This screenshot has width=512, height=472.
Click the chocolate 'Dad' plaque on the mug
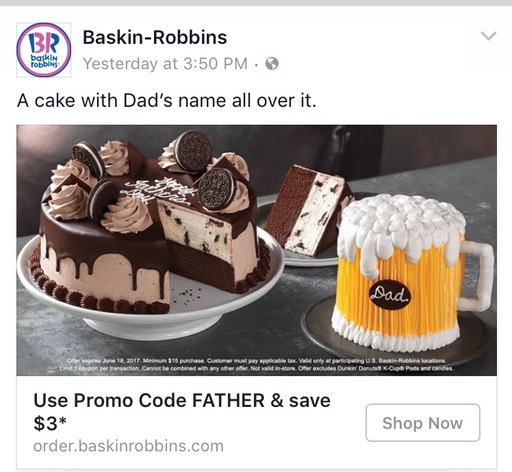click(x=390, y=295)
